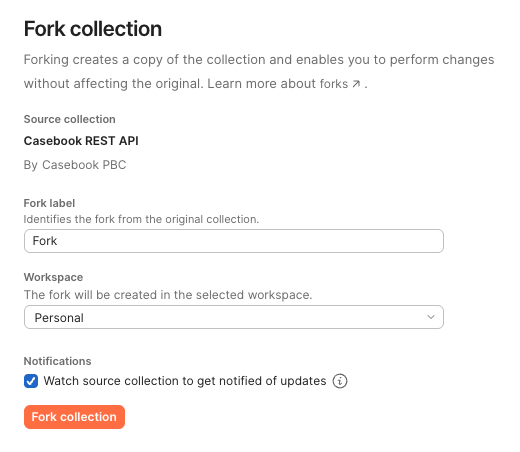Viewport: 520px width, 452px height.
Task: Open Learn more about forks link
Action: coord(284,84)
